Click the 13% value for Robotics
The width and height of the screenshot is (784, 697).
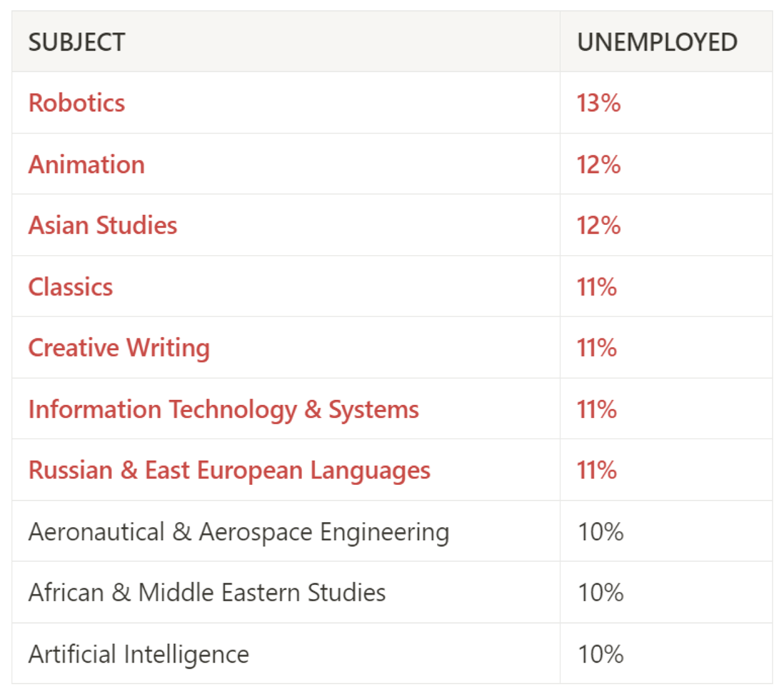pos(598,103)
